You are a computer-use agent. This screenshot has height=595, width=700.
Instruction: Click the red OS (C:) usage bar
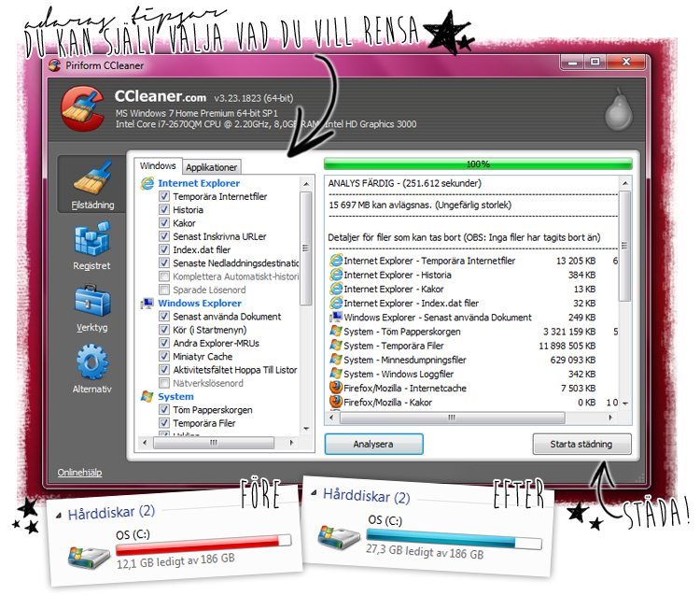203,545
